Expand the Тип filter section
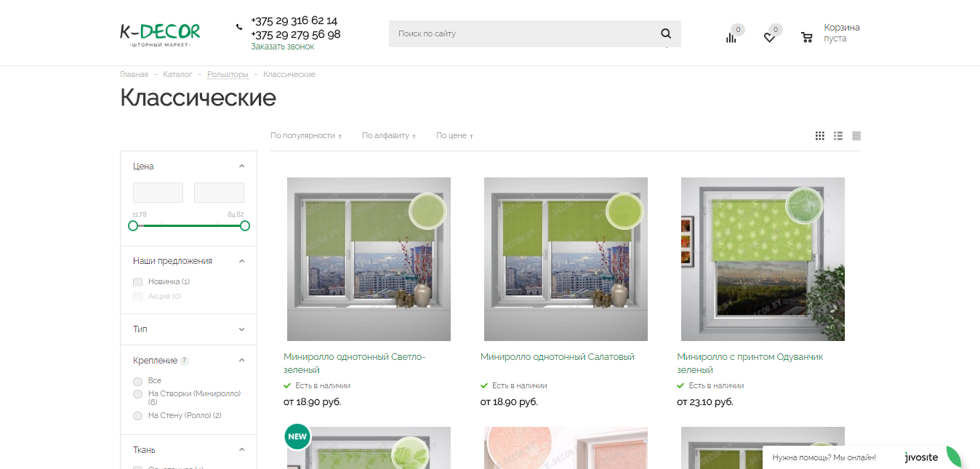980x469 pixels. pyautogui.click(x=242, y=329)
